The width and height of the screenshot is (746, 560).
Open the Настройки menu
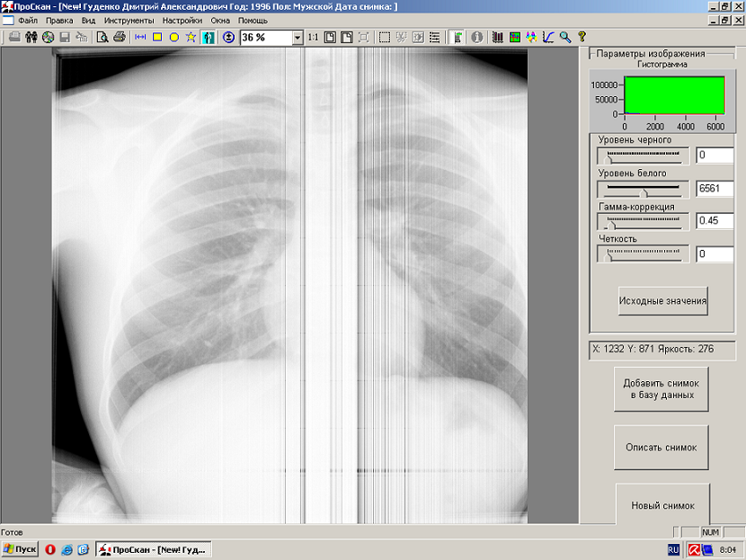click(x=182, y=20)
